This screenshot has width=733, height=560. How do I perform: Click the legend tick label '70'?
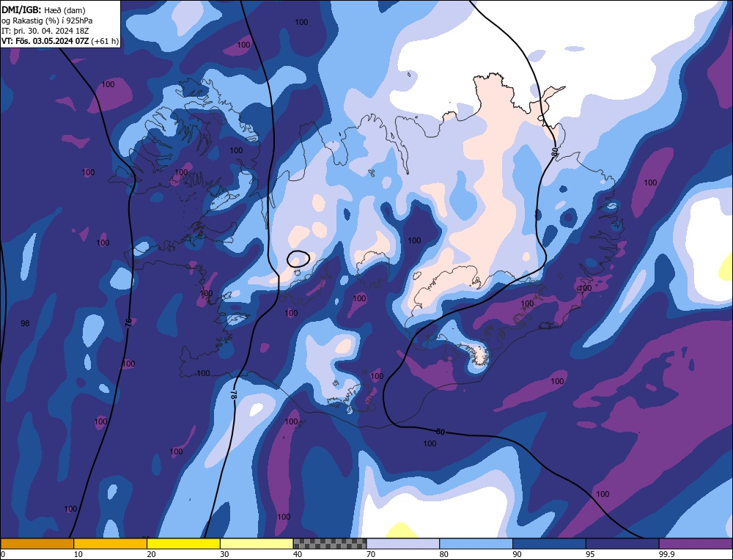tap(371, 554)
